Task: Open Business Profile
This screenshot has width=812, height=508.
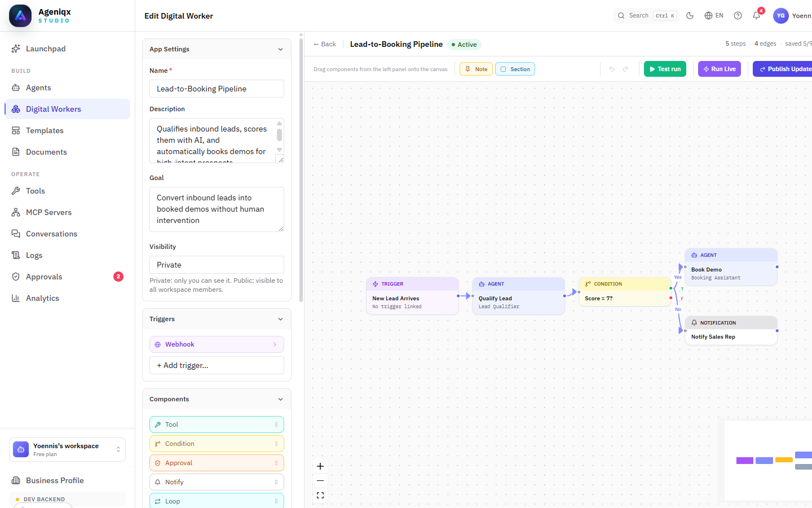Action: 67,480
